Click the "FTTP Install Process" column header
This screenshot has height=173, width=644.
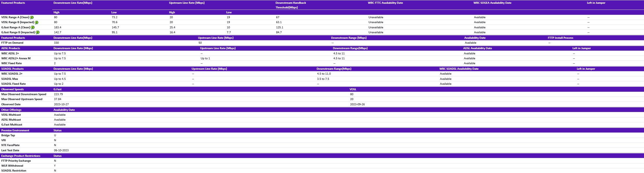pos(560,38)
